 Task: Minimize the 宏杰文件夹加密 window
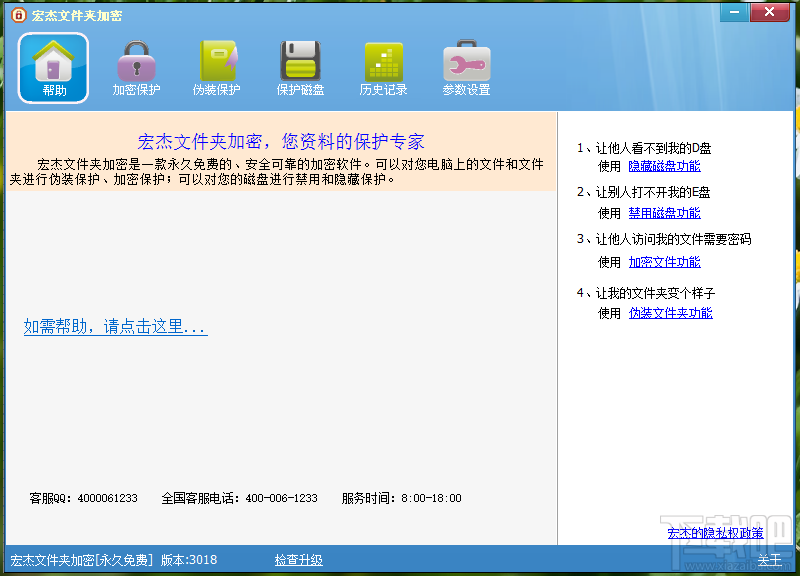coord(733,12)
